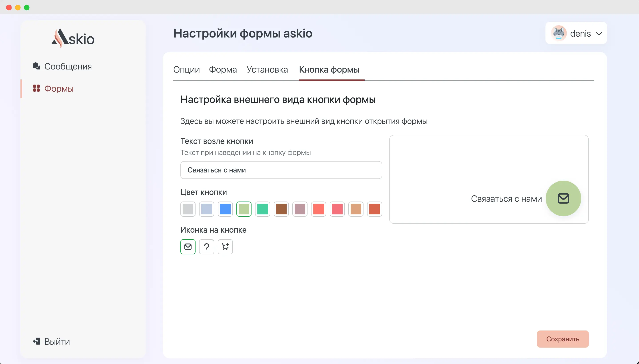
Task: Switch to the Опции tab
Action: click(x=186, y=70)
